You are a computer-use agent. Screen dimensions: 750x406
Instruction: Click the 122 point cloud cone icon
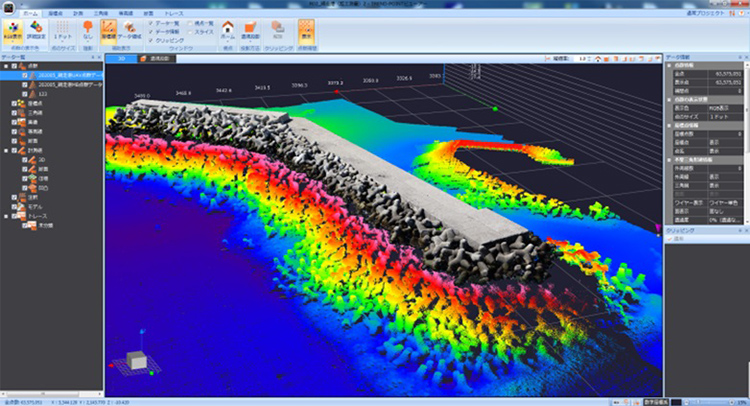tap(32, 94)
